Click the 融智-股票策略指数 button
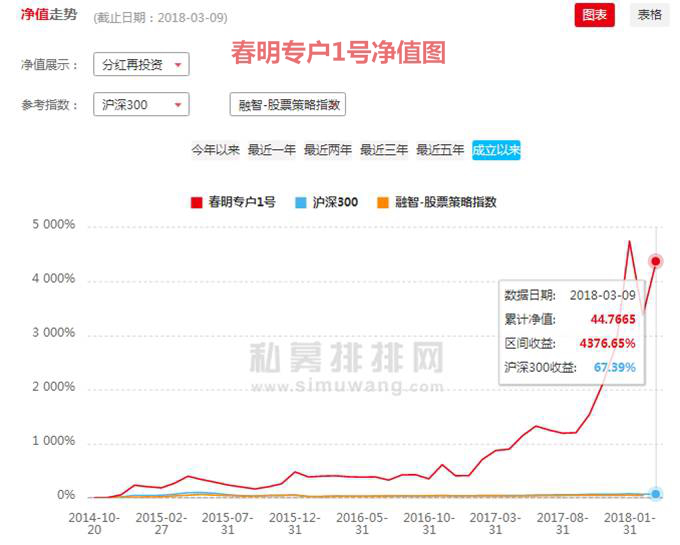The height and width of the screenshot is (545, 680). pos(288,104)
